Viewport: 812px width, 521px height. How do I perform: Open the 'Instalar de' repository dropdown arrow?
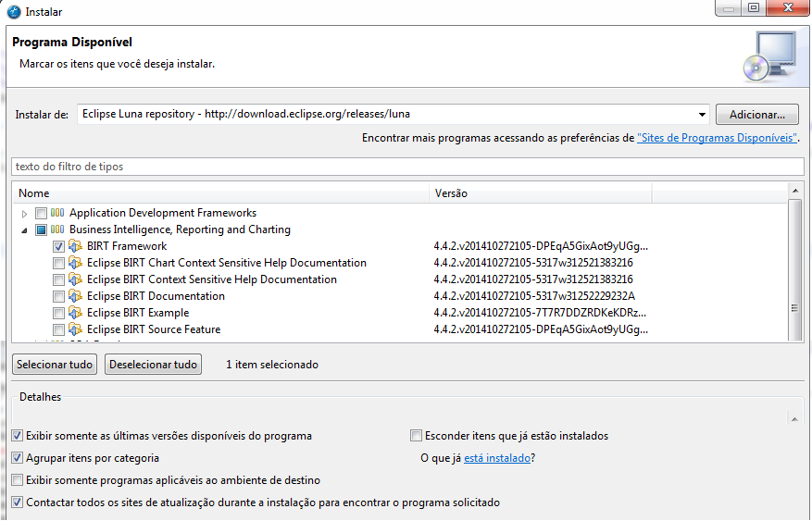(x=702, y=115)
